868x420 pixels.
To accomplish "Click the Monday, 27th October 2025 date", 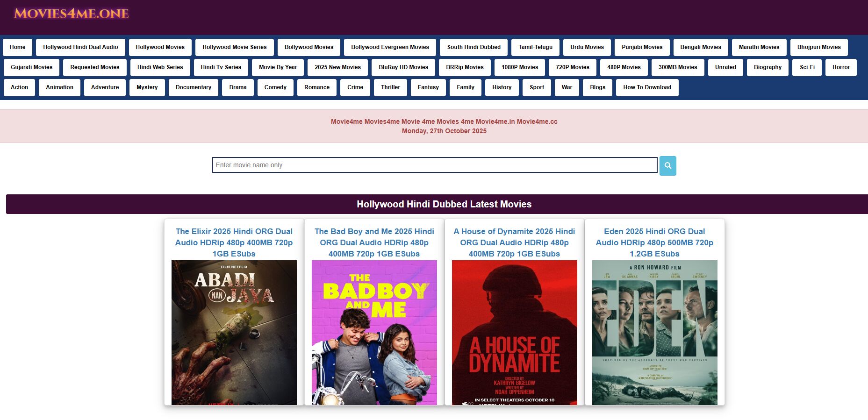I will point(444,131).
